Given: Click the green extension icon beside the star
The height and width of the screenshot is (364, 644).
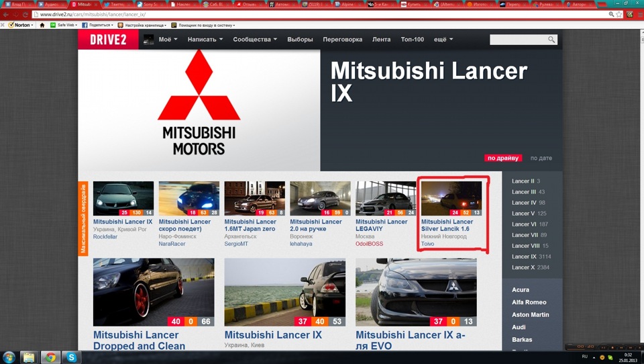Looking at the screenshot, I should (630, 14).
